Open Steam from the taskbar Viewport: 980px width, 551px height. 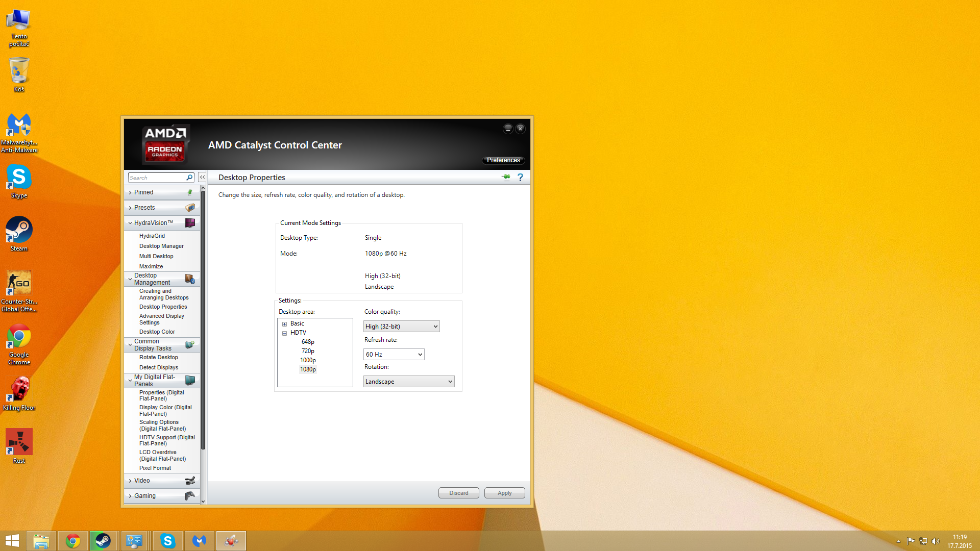tap(103, 541)
